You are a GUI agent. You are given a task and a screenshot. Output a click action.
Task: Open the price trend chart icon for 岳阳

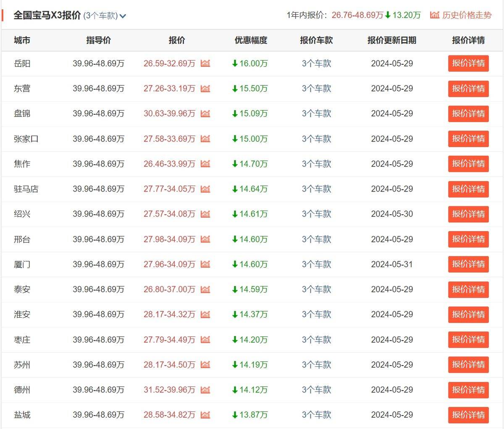205,63
